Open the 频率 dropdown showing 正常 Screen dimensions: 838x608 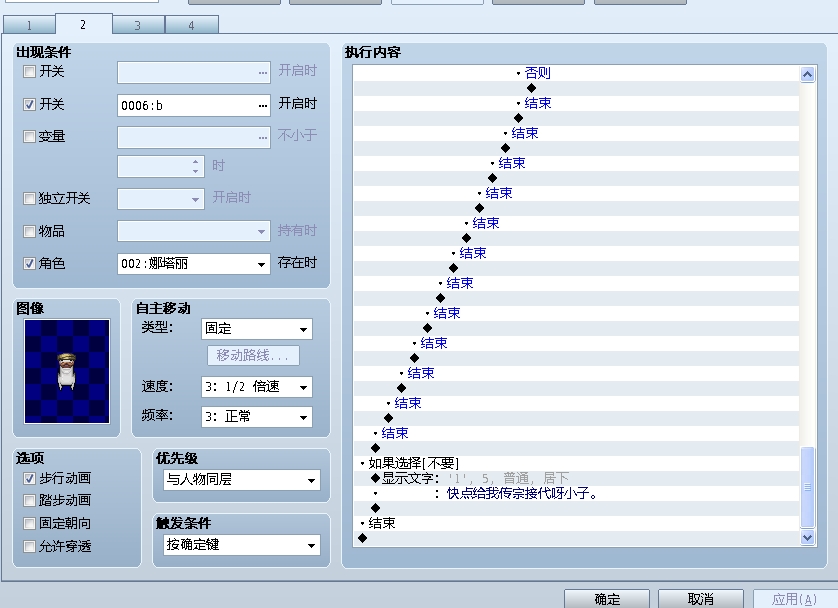tap(257, 417)
